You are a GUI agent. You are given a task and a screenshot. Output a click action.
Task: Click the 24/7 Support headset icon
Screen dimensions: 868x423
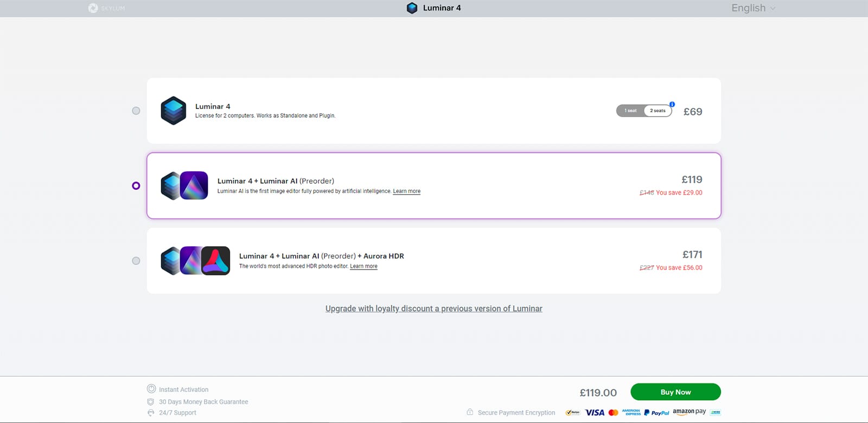tap(151, 413)
